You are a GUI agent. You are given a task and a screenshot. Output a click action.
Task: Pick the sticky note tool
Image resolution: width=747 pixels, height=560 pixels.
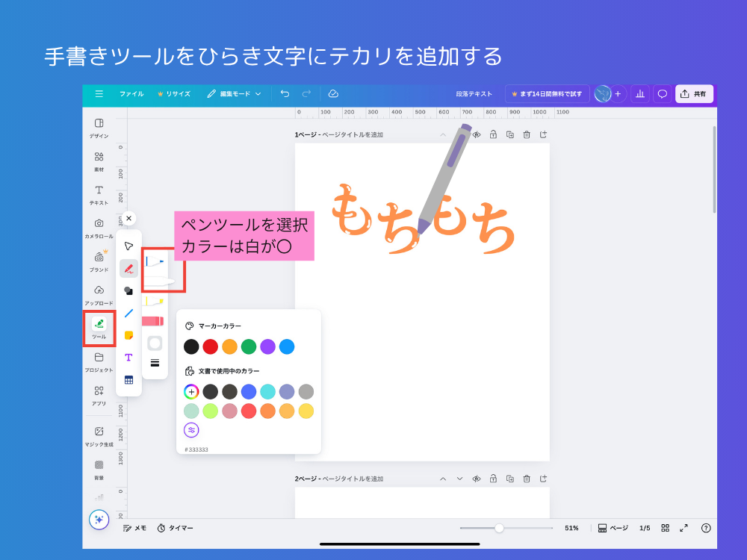pos(128,335)
